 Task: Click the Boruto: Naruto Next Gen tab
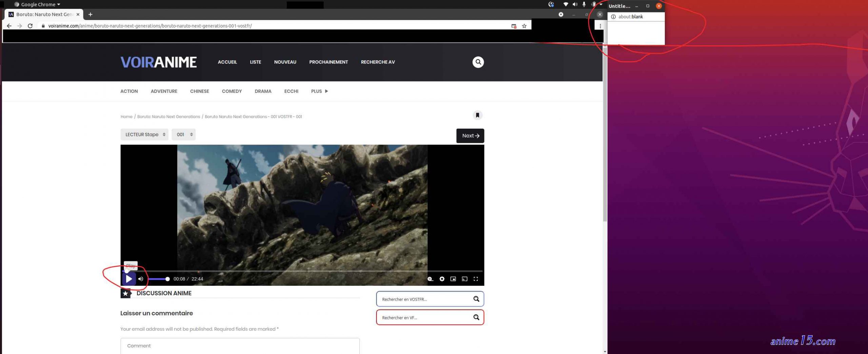pos(44,14)
